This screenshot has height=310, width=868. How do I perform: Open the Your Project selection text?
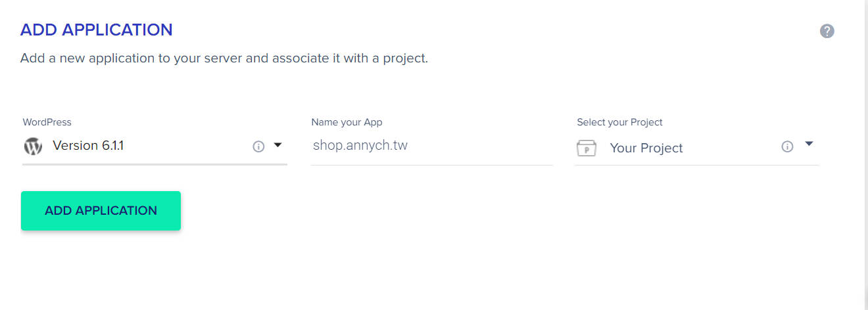pyautogui.click(x=646, y=148)
